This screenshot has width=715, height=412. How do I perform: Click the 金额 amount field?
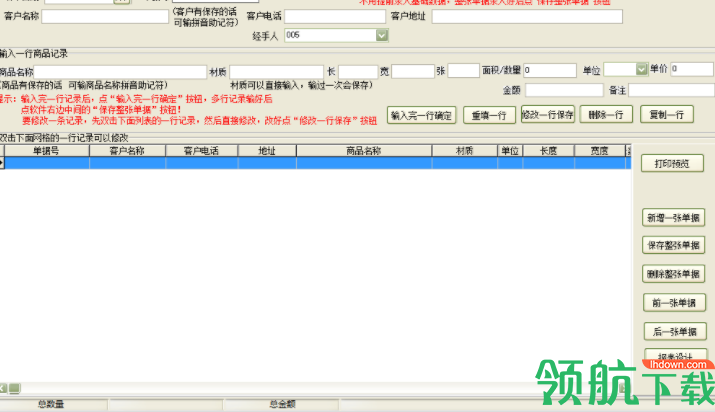(564, 90)
